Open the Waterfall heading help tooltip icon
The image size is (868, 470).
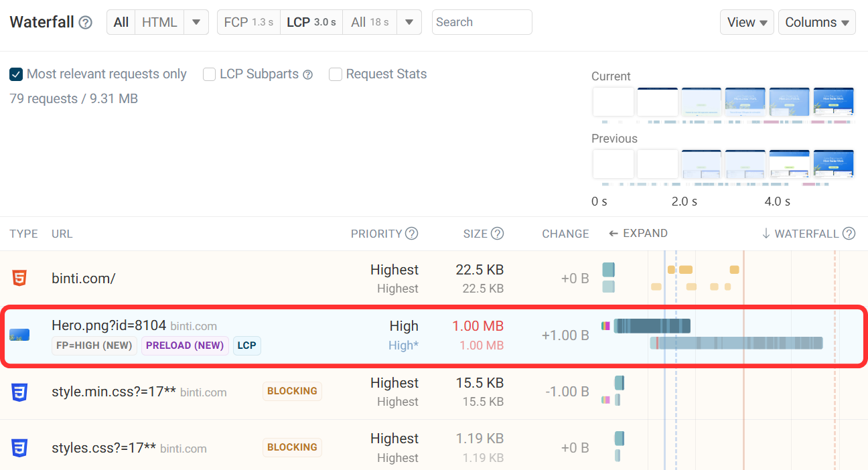click(x=85, y=22)
